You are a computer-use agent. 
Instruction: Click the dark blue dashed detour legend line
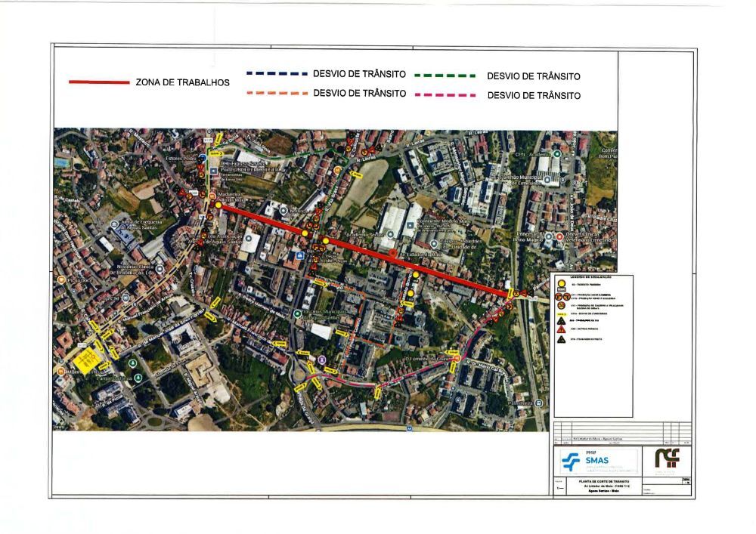277,74
